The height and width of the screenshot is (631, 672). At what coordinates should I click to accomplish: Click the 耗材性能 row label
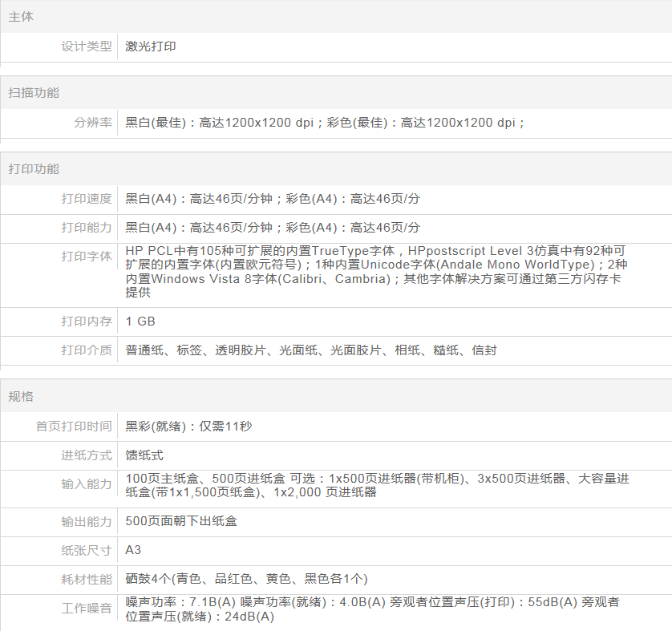[x=87, y=579]
